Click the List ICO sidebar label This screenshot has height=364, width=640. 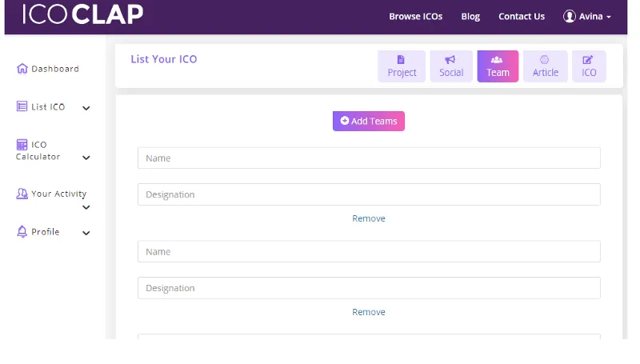click(48, 107)
